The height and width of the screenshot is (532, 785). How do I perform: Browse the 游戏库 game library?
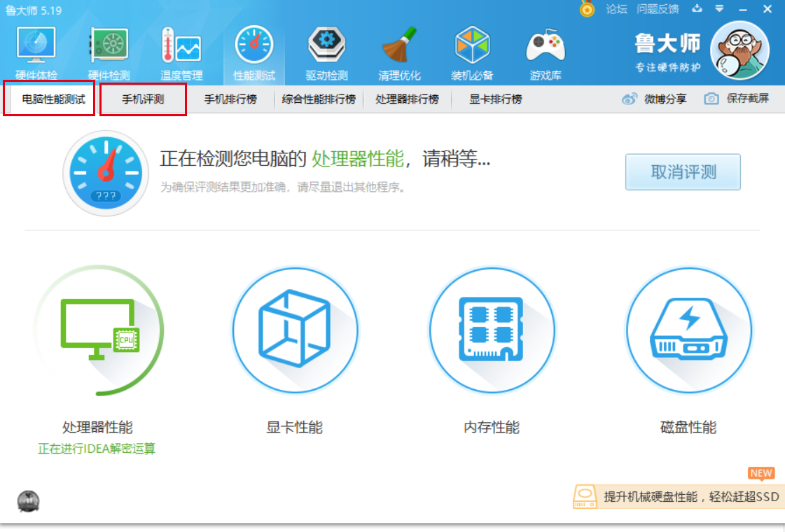click(x=545, y=52)
